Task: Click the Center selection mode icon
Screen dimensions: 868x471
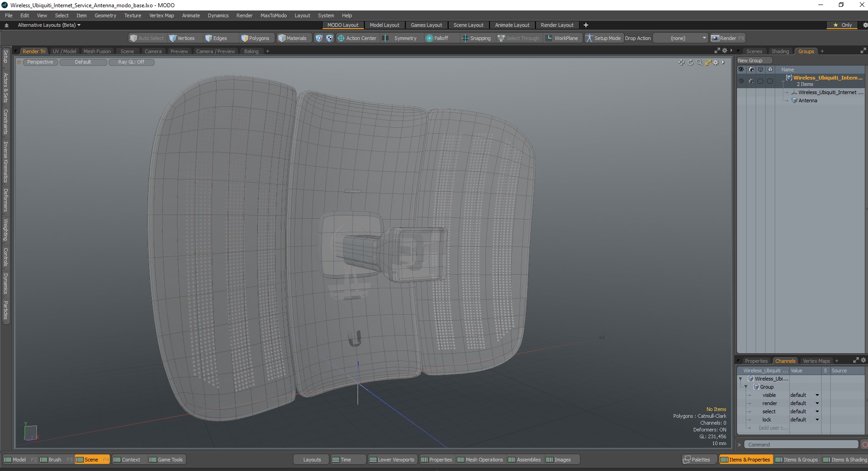Action: 329,38
